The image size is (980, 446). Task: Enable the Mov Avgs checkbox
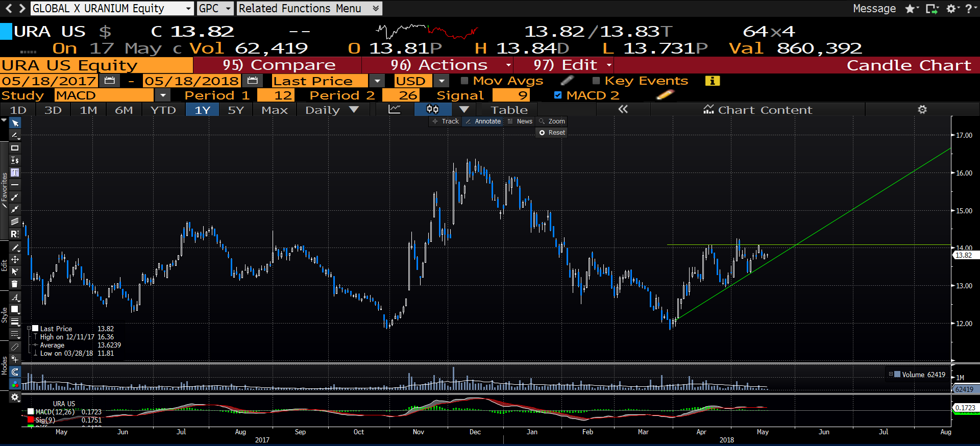click(x=464, y=81)
